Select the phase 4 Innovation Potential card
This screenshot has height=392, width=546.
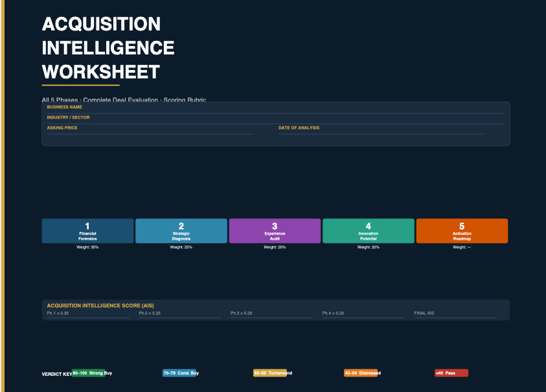(x=369, y=231)
